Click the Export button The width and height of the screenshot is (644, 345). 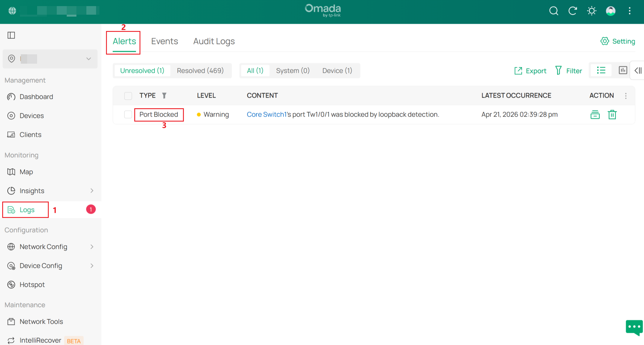pos(530,71)
